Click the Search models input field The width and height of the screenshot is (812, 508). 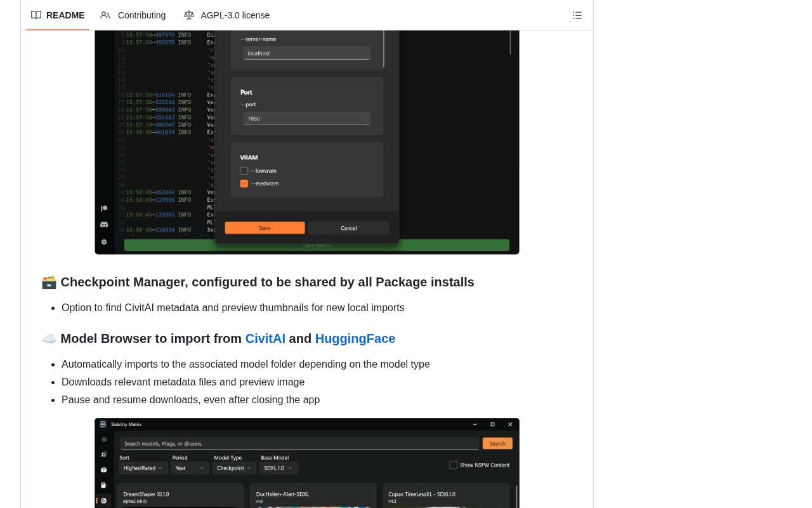299,443
